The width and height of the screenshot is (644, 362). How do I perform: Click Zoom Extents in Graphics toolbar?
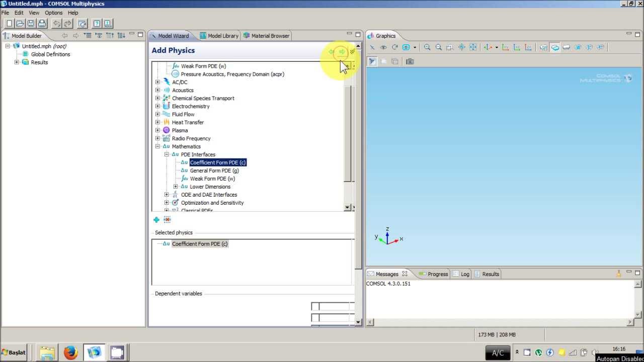(x=473, y=47)
